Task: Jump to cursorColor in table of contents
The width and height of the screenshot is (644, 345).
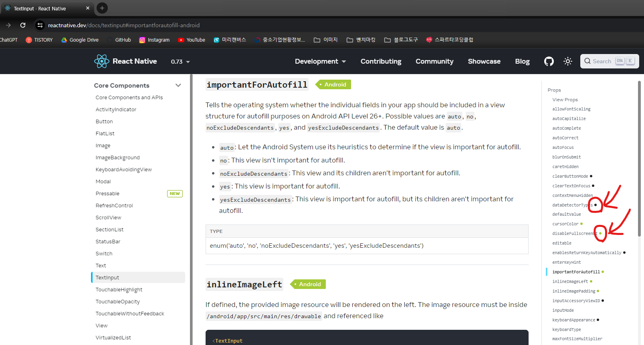Action: (565, 224)
